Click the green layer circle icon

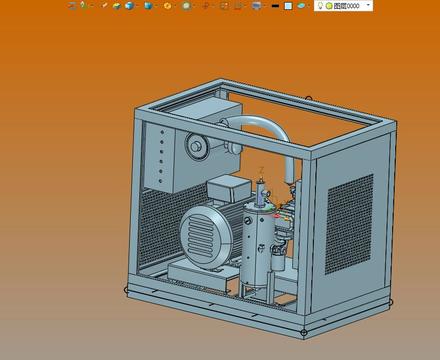(x=329, y=6)
